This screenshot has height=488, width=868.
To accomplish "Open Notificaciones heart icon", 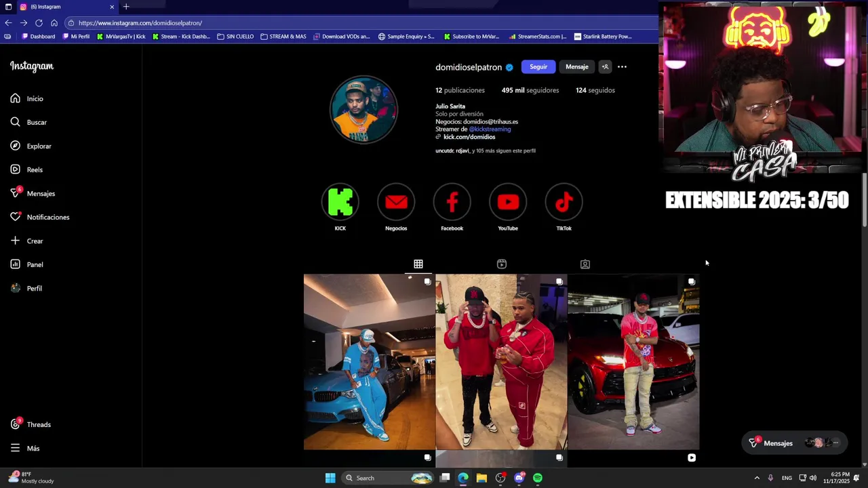I will 15,217.
